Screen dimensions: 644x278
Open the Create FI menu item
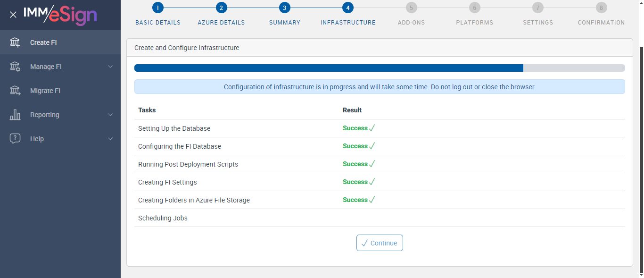coord(60,42)
